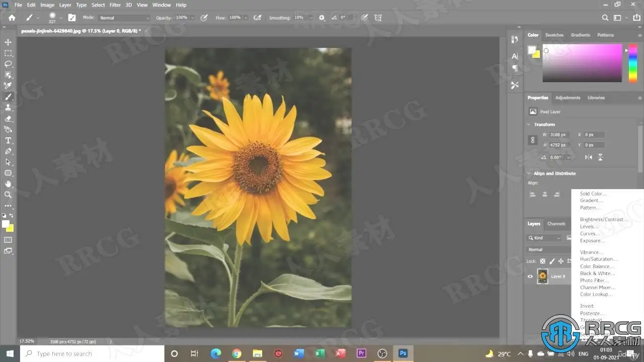The image size is (644, 362).
Task: Click the flip horizontal icon in Transform
Action: 588,157
